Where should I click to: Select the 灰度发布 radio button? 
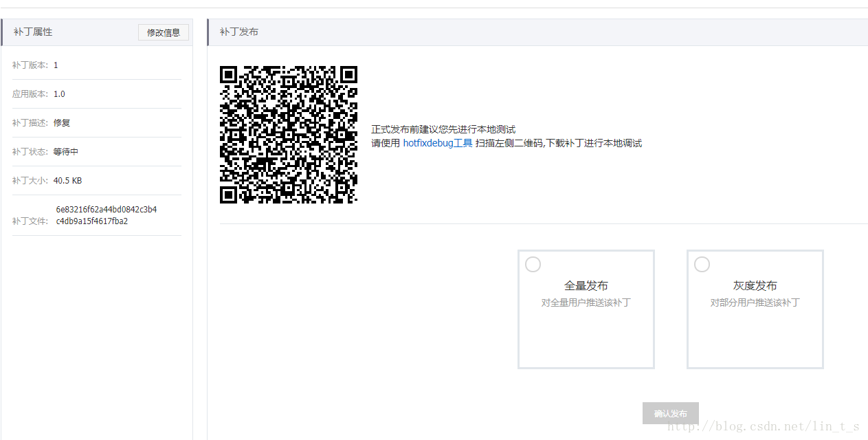tap(702, 265)
